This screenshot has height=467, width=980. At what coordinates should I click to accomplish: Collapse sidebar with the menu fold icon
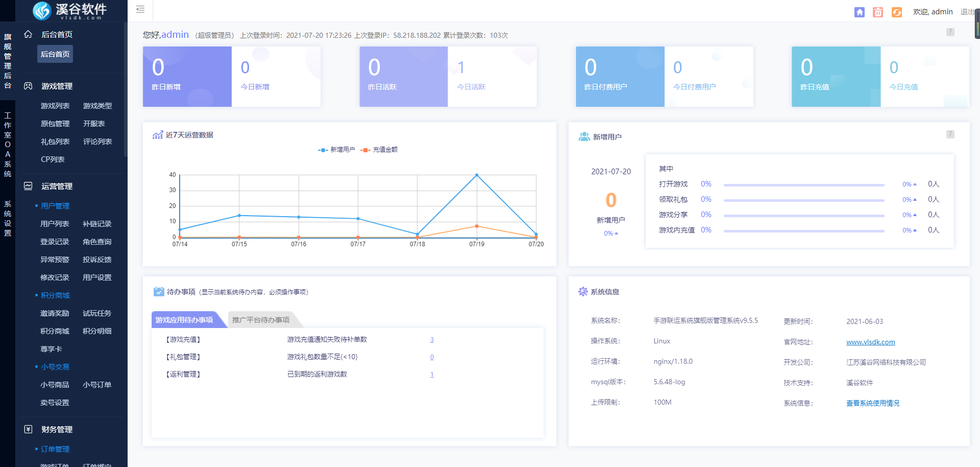pos(140,9)
